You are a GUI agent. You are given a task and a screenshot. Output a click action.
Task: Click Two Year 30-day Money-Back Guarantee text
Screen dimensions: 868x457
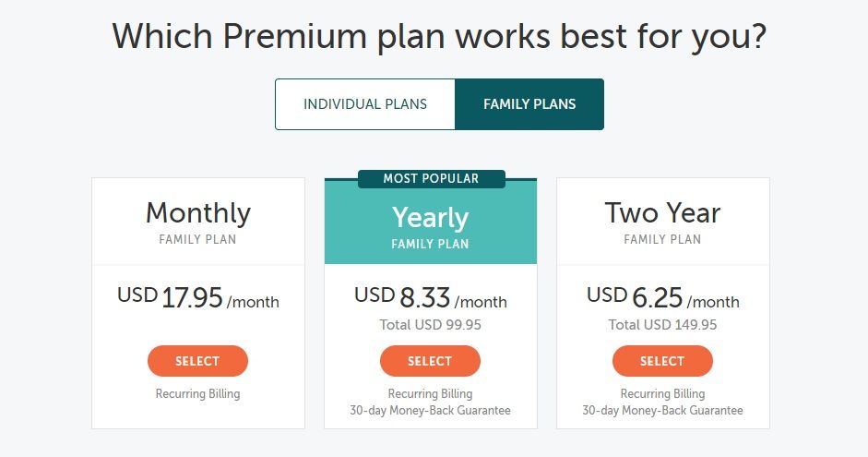click(662, 411)
